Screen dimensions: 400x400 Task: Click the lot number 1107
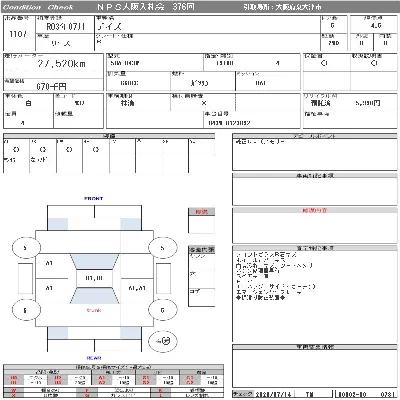[18, 34]
